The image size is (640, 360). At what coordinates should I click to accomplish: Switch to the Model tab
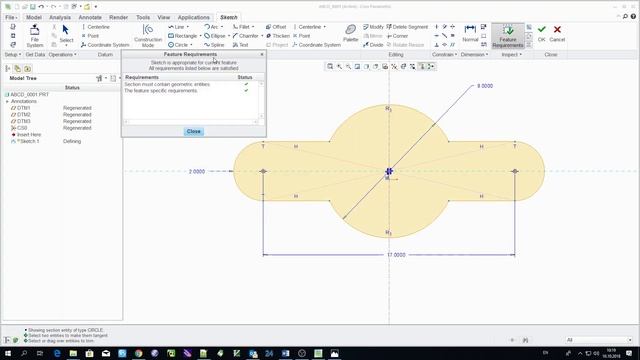pyautogui.click(x=33, y=18)
